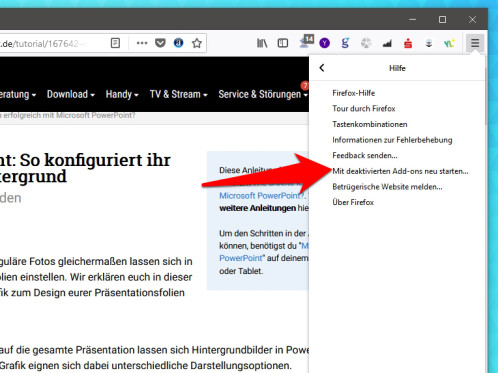Screen dimensions: 498x373
Task: Click the Hilfe panel title
Action: click(x=397, y=68)
